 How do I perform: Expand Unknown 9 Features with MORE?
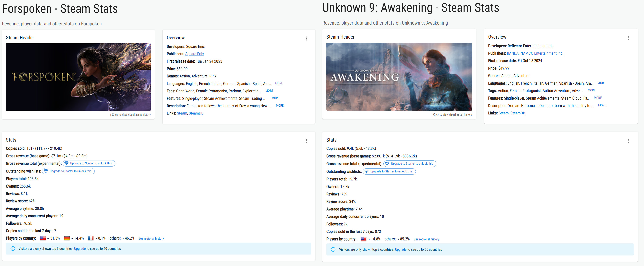(598, 98)
